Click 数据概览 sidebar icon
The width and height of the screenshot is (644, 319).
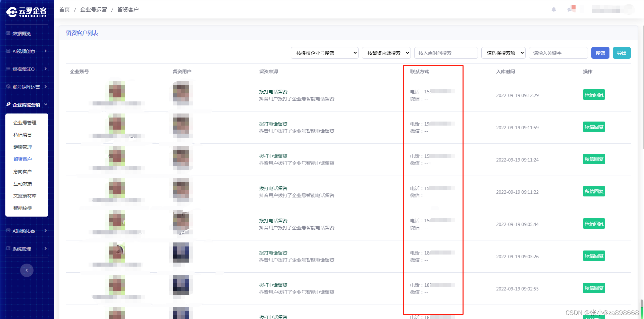[8, 33]
